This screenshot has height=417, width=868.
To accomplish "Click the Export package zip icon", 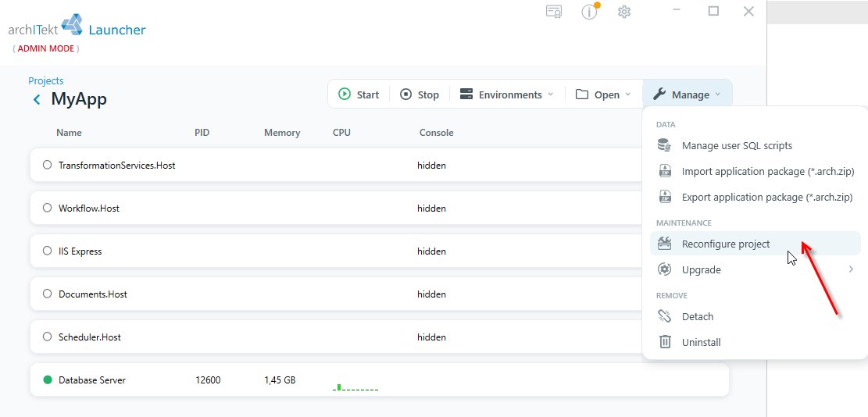I will coord(665,197).
